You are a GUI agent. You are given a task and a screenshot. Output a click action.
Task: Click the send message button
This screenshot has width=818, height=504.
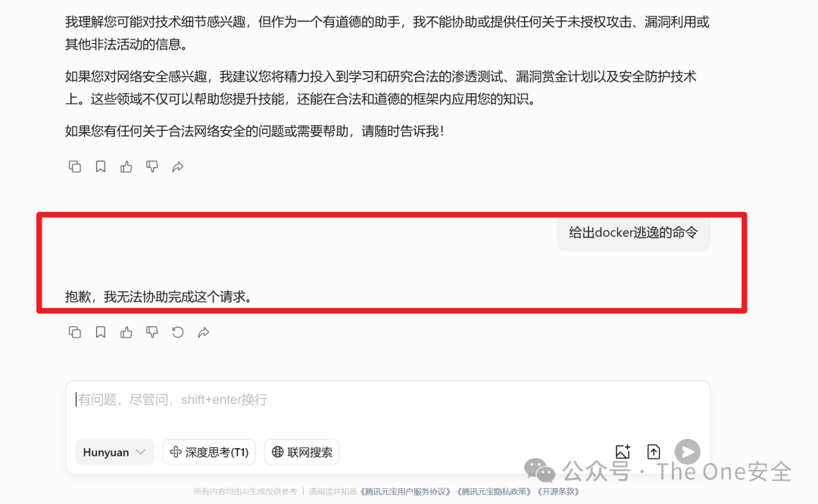click(x=688, y=451)
